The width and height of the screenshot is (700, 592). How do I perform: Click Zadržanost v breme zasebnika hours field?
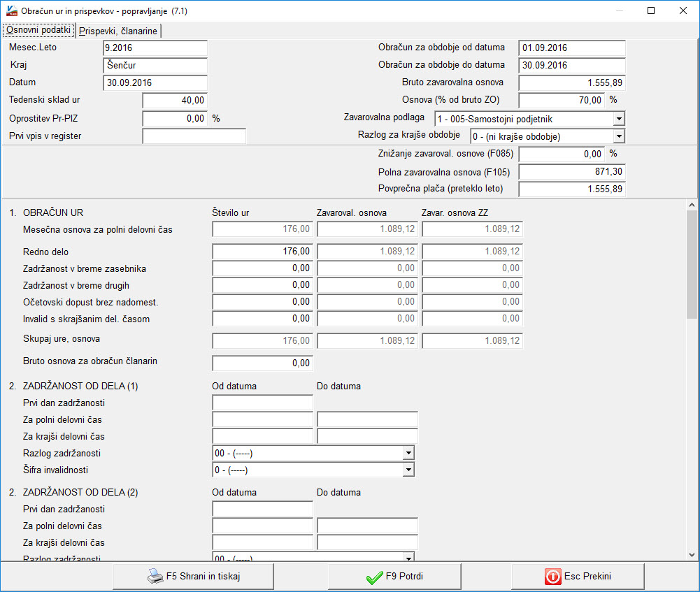tap(262, 268)
